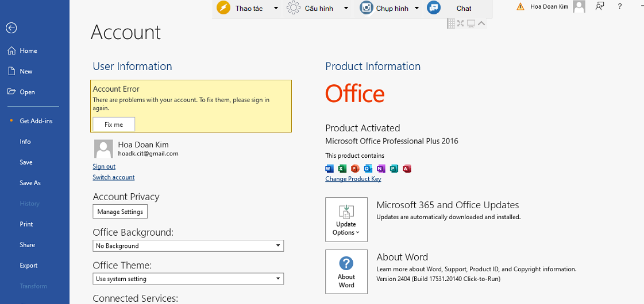
Task: Click the Product Activated text
Action: (363, 127)
